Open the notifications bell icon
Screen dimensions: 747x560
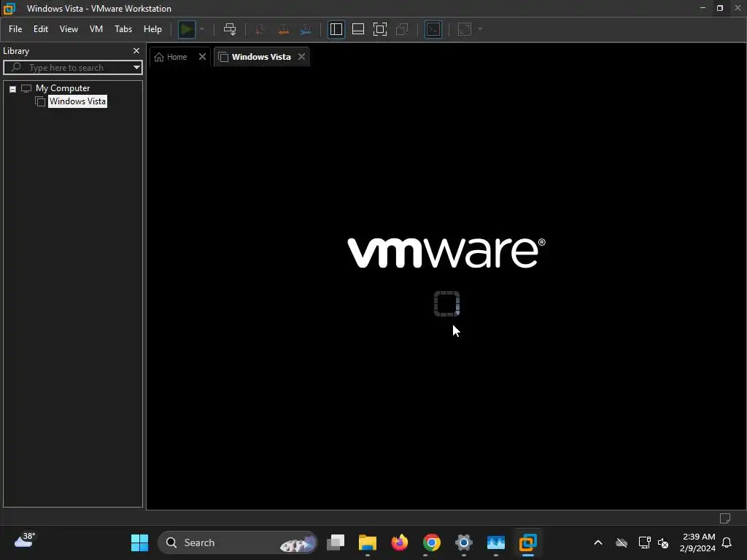click(727, 542)
